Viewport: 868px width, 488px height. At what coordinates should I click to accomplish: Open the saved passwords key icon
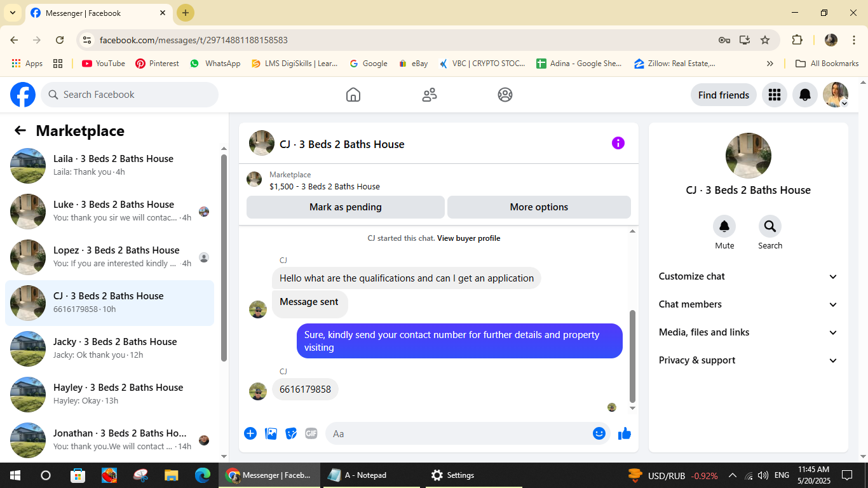pos(724,40)
